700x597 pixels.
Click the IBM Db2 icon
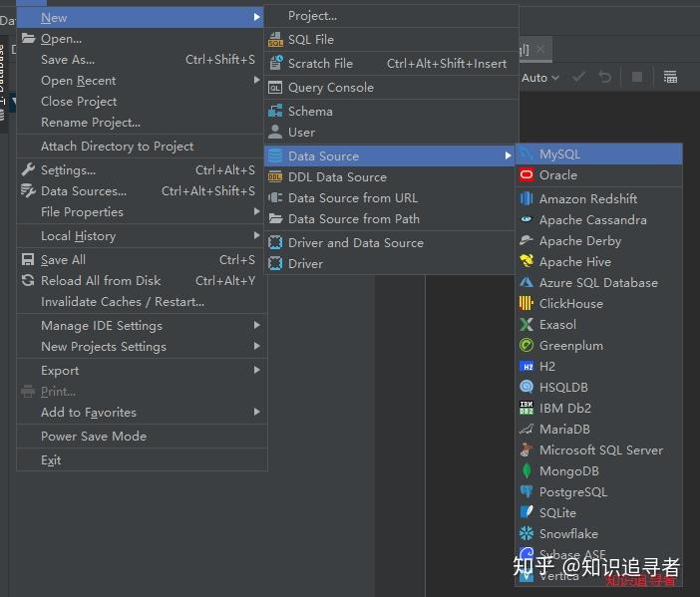click(526, 408)
